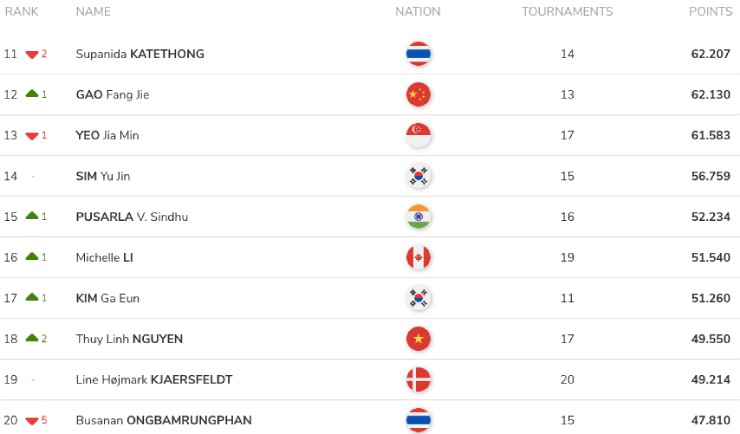
Task: Sort by the RANK column header
Action: tap(21, 12)
